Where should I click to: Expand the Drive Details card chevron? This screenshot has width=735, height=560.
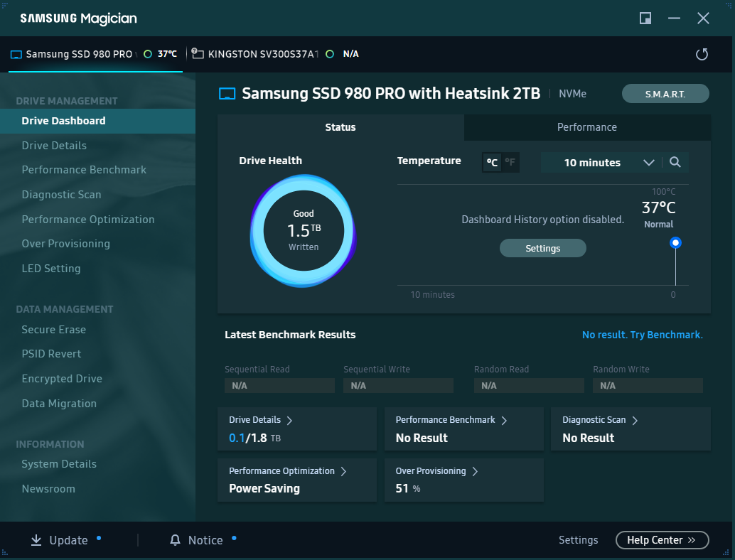tap(289, 420)
